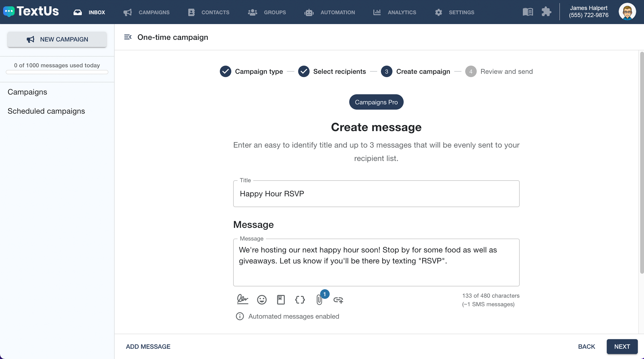Collapse the campaigns sidebar panel
The width and height of the screenshot is (644, 359).
(128, 37)
